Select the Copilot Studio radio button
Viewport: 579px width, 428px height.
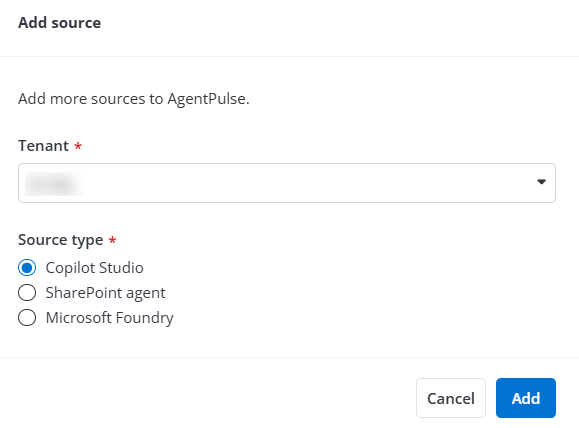coord(27,268)
